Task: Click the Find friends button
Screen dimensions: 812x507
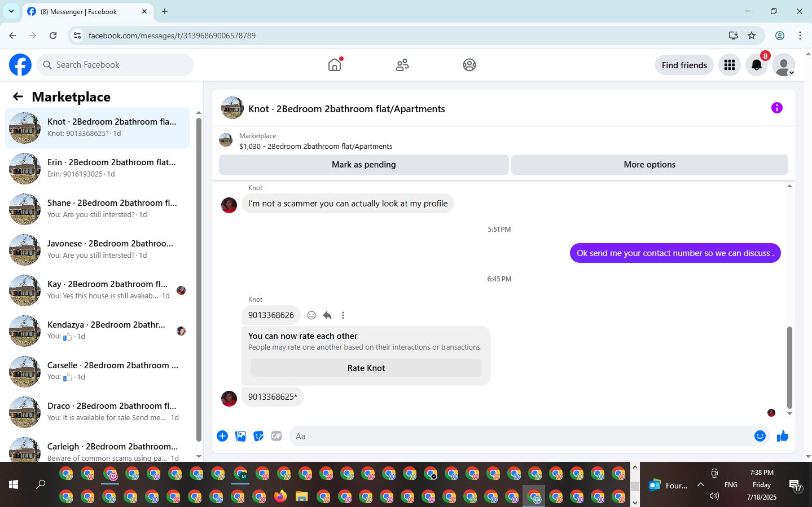Action: tap(684, 65)
